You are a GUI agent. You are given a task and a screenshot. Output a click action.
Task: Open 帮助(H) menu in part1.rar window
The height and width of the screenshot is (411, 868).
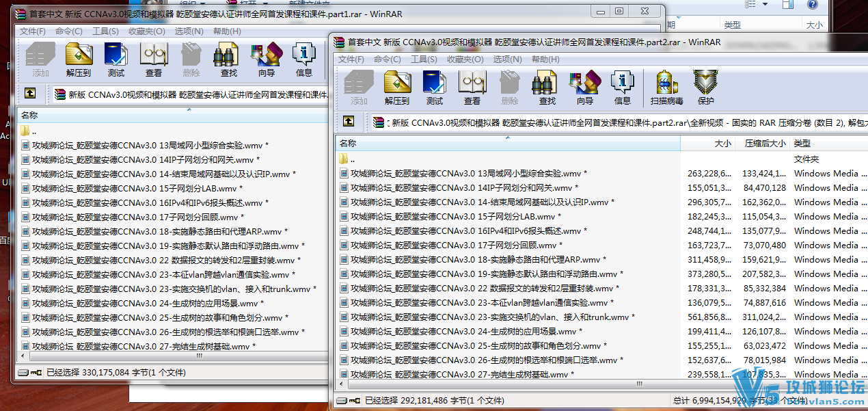(x=226, y=31)
